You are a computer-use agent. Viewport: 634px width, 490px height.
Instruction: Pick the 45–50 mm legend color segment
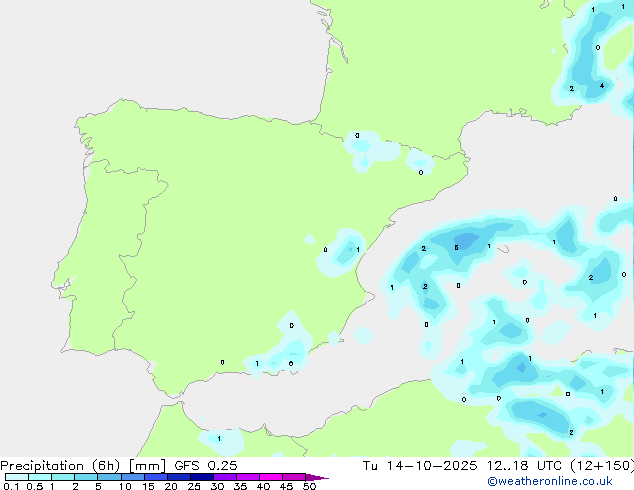[294, 477]
